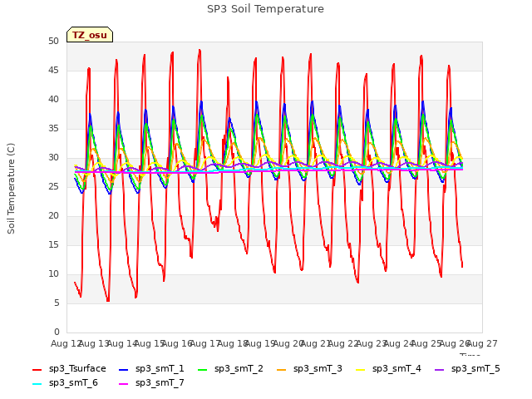The image size is (532, 399).
Task: Click the green sp3_smT_2 legend swatch
Action: coord(202,369)
